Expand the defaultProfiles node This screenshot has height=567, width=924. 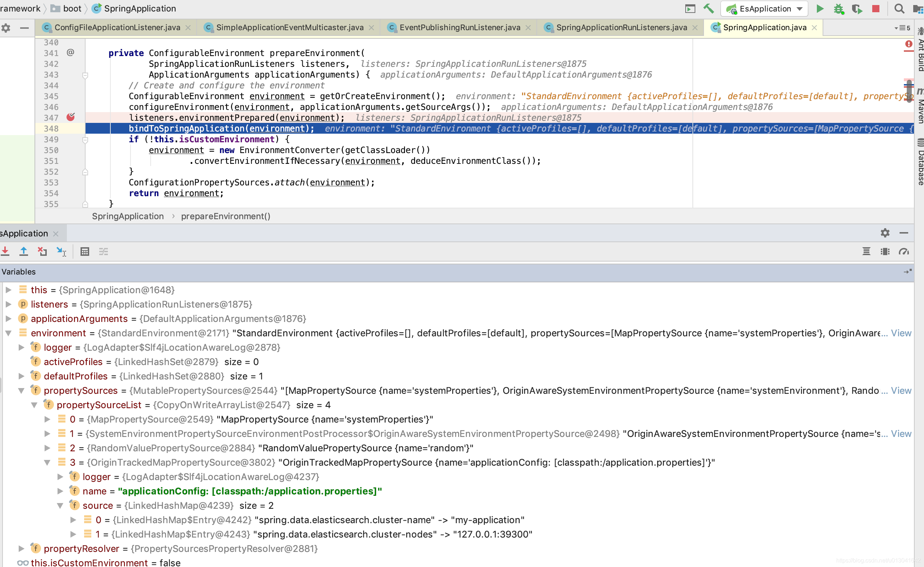pyautogui.click(x=21, y=376)
